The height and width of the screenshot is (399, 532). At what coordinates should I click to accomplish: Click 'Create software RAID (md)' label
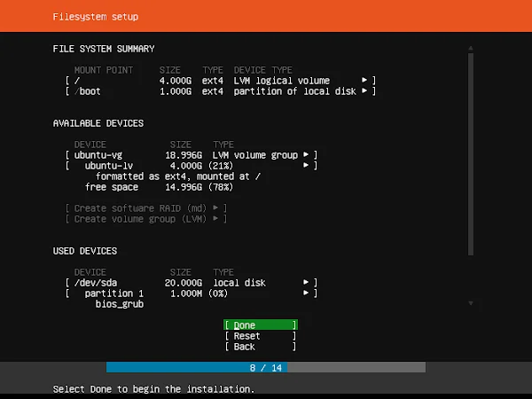tap(140, 208)
